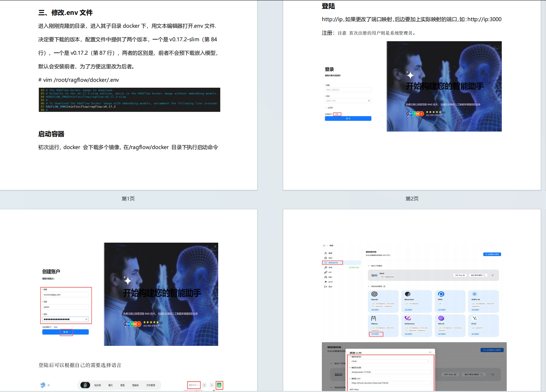Click the email input field in the create account form
Viewport: 546px width, 392px height.
(66, 294)
